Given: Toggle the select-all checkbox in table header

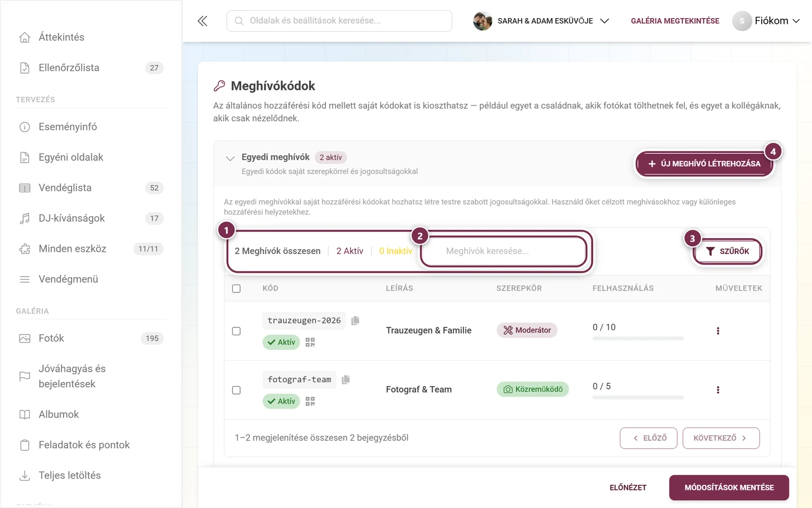Looking at the screenshot, I should click(236, 288).
